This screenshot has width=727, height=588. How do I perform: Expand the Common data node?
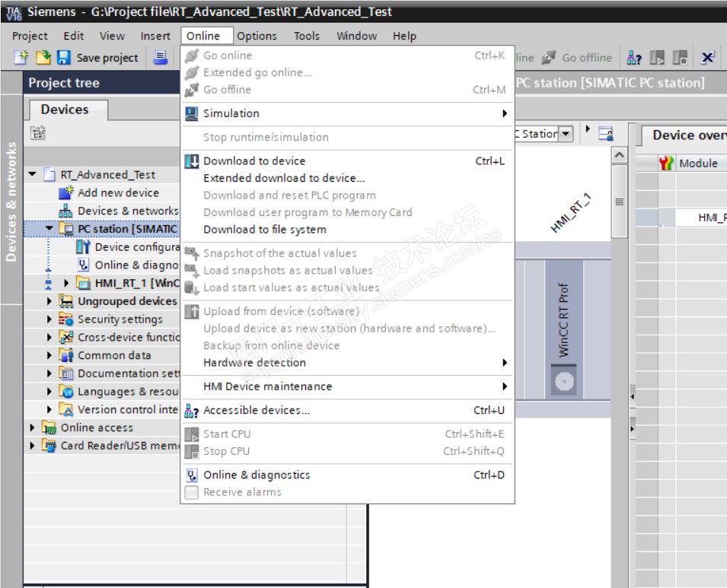coord(49,355)
